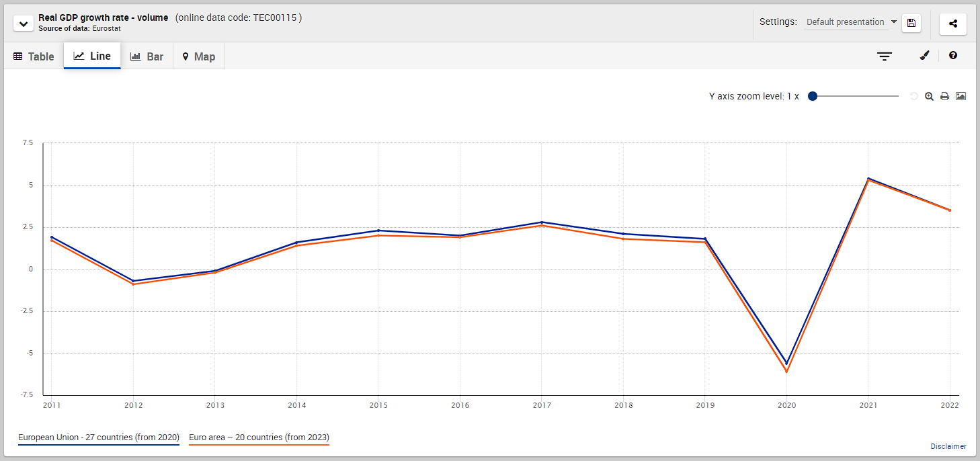
Task: Download chart image via the picture icon
Action: coord(960,96)
